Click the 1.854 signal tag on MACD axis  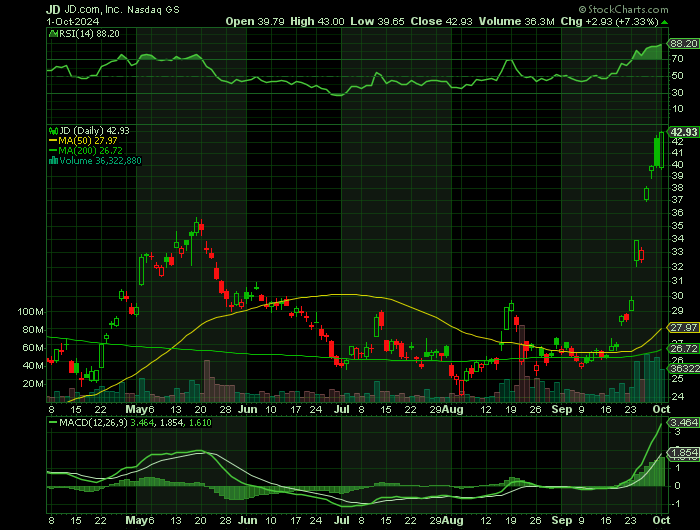coord(683,453)
